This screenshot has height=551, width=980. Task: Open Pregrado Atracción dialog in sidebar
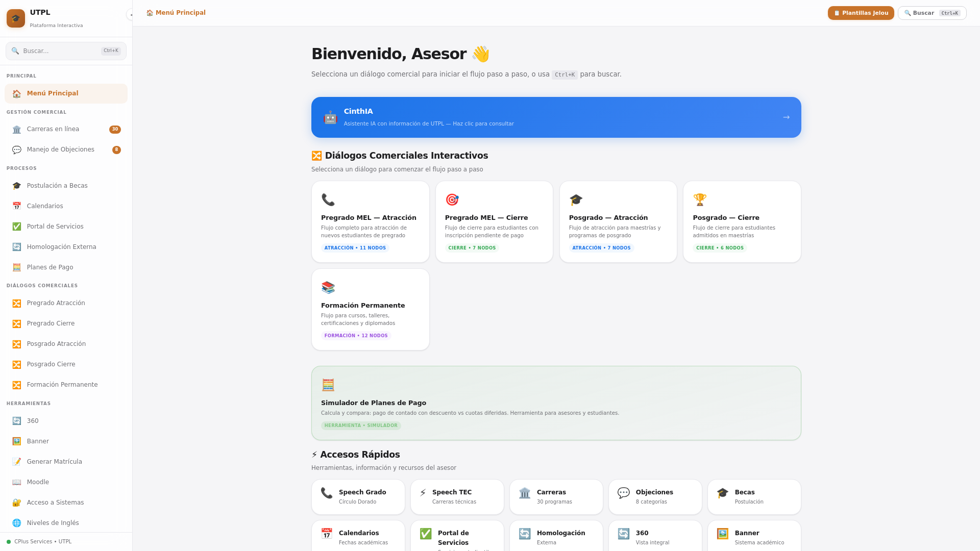66,303
